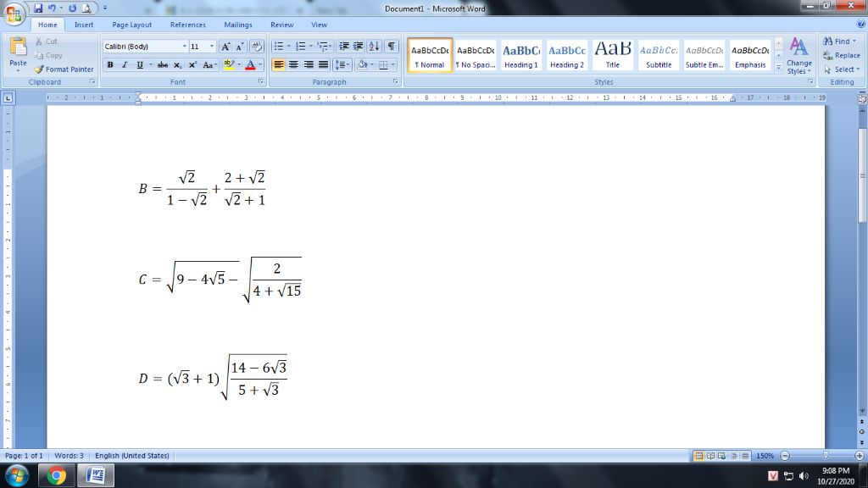Open Change Styles menu
The height and width of the screenshot is (488, 868).
point(798,55)
